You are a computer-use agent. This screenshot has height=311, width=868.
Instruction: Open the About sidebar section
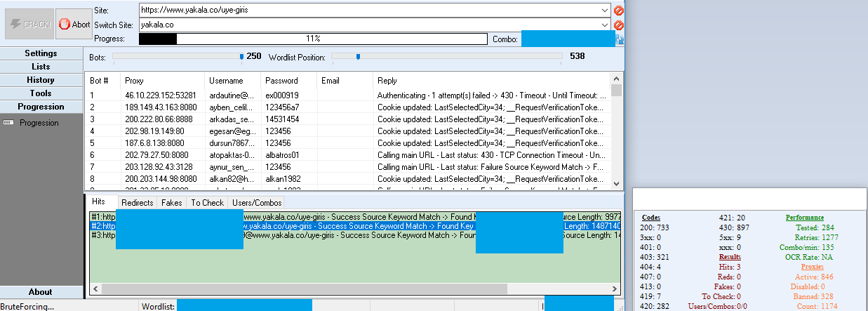tap(41, 292)
